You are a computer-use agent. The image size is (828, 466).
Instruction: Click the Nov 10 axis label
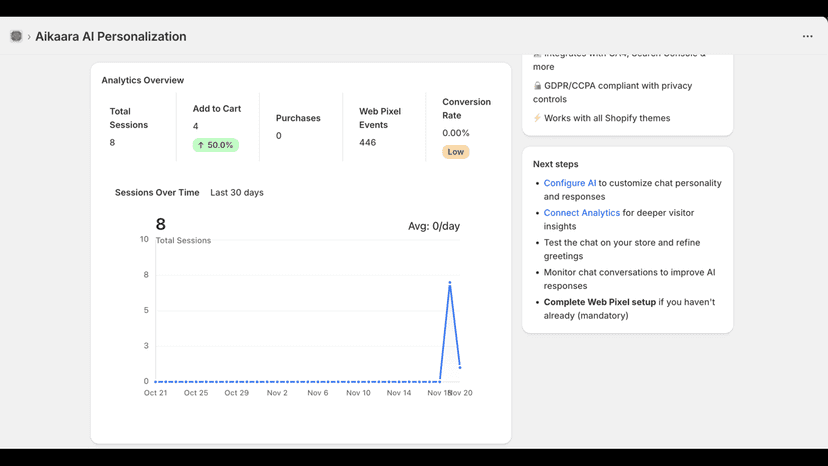(x=358, y=393)
